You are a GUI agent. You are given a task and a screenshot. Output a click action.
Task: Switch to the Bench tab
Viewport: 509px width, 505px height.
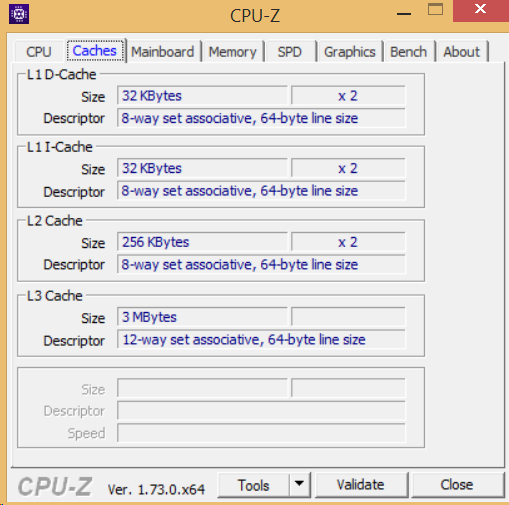[x=408, y=52]
